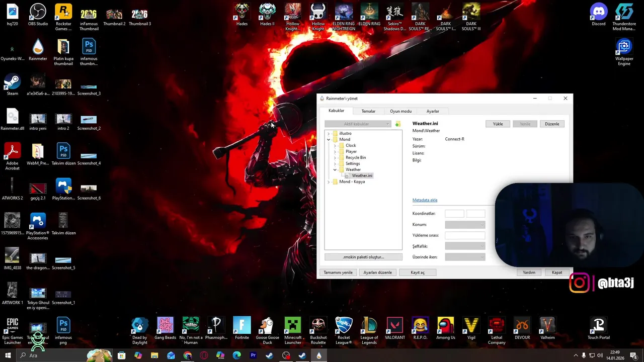
Task: Collapse the Mond skin folder
Action: coord(329,139)
